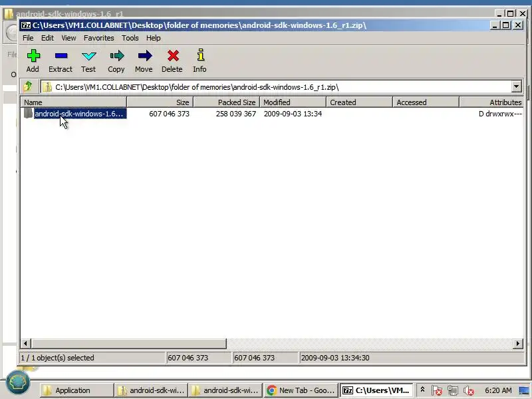Click the Extract toolbar icon
532x399 pixels.
[x=61, y=56]
